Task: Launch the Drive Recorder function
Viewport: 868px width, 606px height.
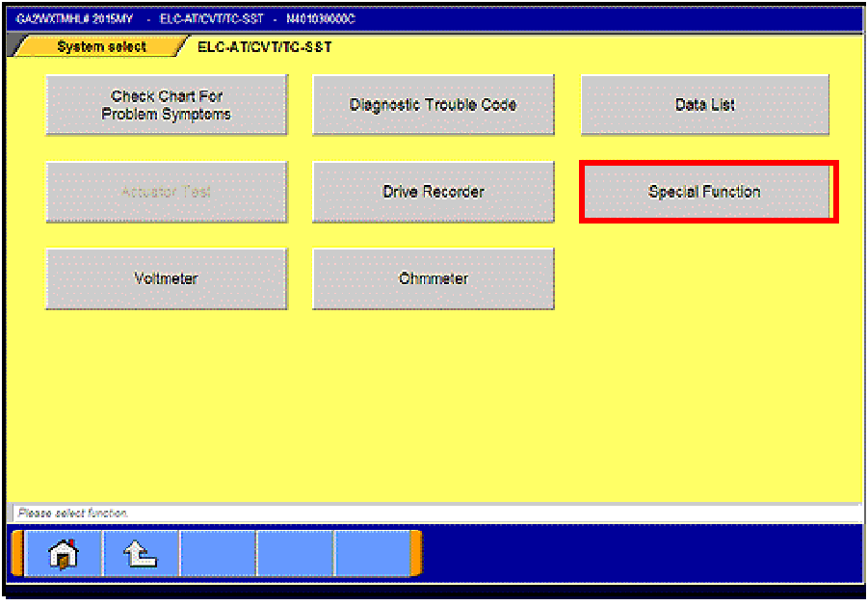Action: click(434, 192)
